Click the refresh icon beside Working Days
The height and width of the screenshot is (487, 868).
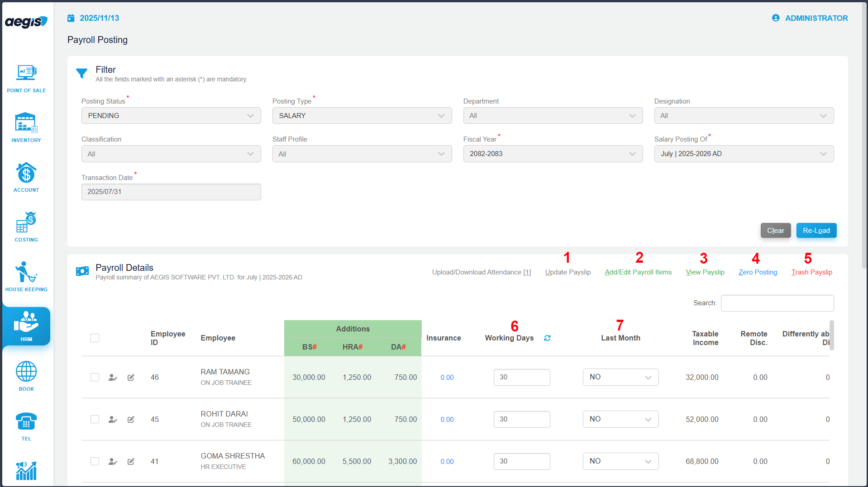pyautogui.click(x=547, y=338)
